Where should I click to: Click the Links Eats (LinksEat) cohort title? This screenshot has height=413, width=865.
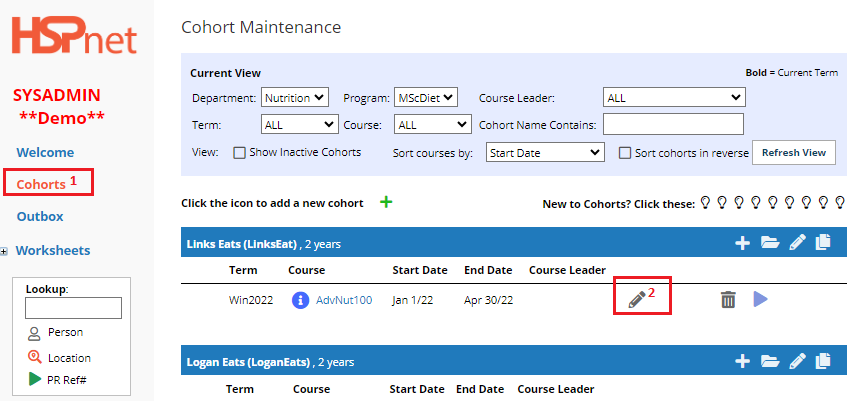(242, 244)
